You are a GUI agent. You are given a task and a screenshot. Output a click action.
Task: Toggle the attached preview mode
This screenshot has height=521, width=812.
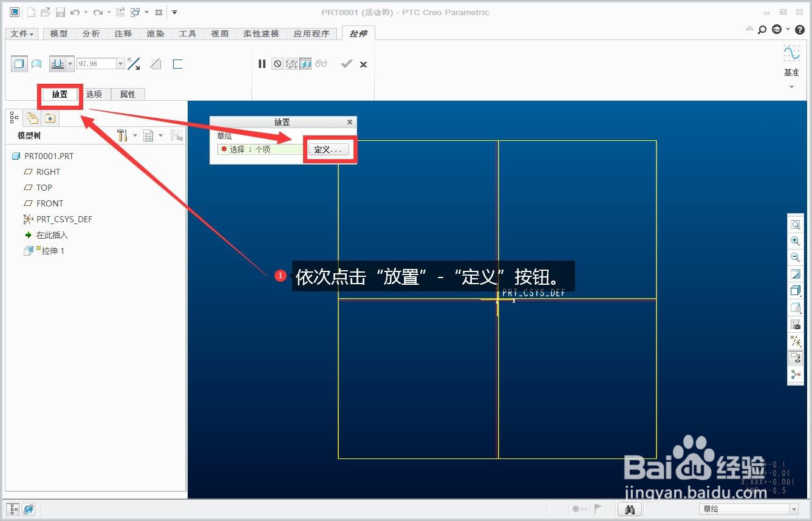[305, 64]
